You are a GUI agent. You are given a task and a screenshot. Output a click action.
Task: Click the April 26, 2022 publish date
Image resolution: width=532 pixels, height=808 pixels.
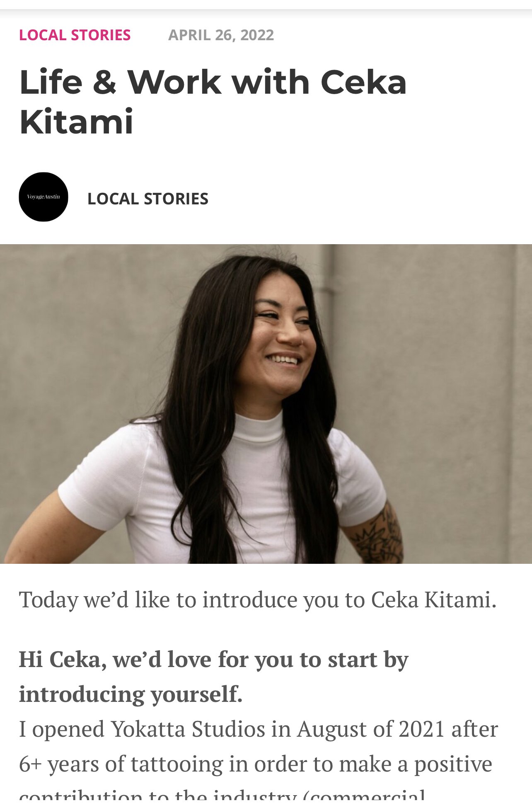tap(221, 35)
